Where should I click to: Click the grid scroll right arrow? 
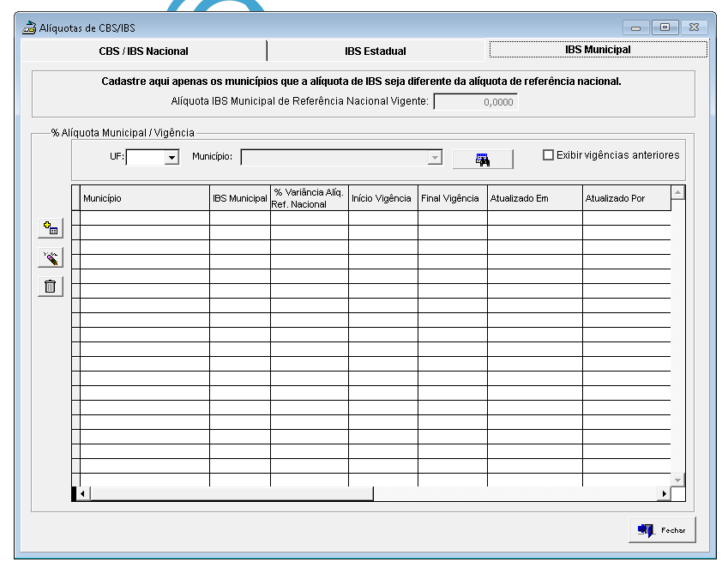coord(663,494)
